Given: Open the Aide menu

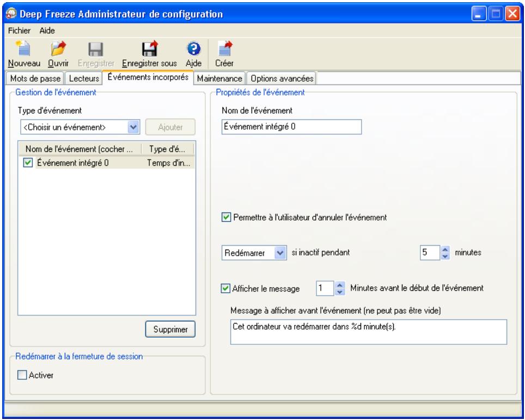Looking at the screenshot, I should pos(47,31).
